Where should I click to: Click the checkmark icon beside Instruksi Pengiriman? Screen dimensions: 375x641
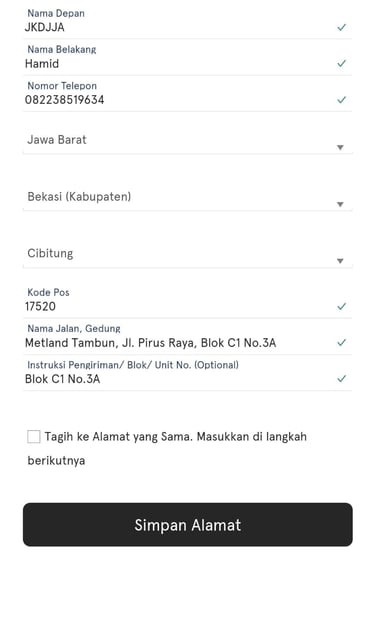(341, 379)
